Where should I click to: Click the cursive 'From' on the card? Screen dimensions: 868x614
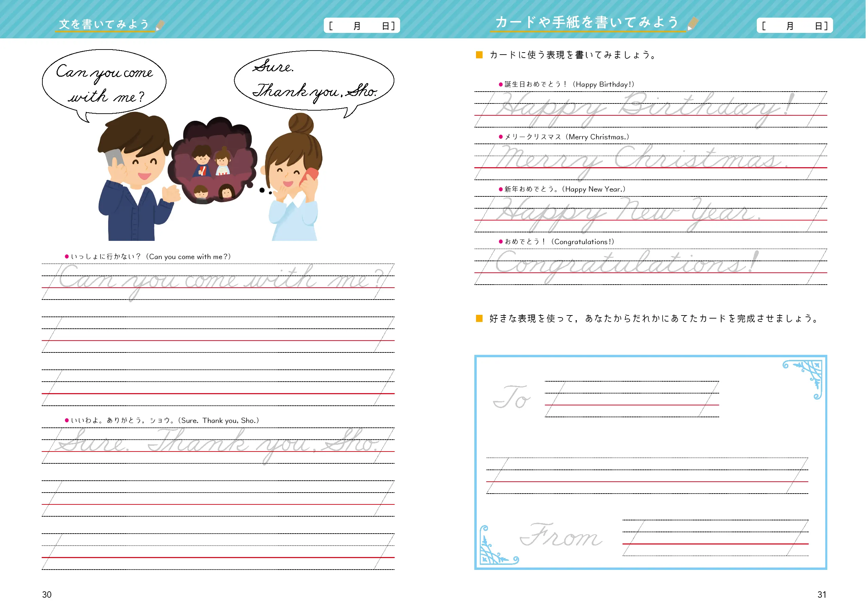561,535
